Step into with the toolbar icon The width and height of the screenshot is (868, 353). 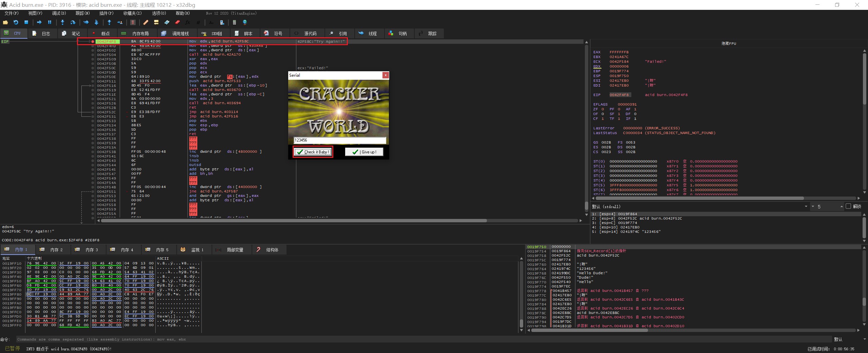pos(62,22)
